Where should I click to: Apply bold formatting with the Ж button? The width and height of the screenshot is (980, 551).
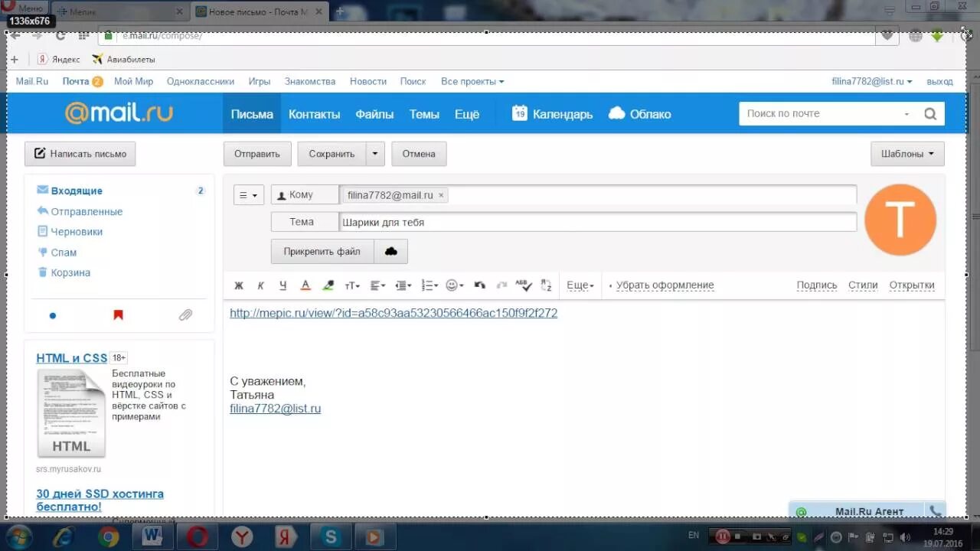click(x=238, y=285)
